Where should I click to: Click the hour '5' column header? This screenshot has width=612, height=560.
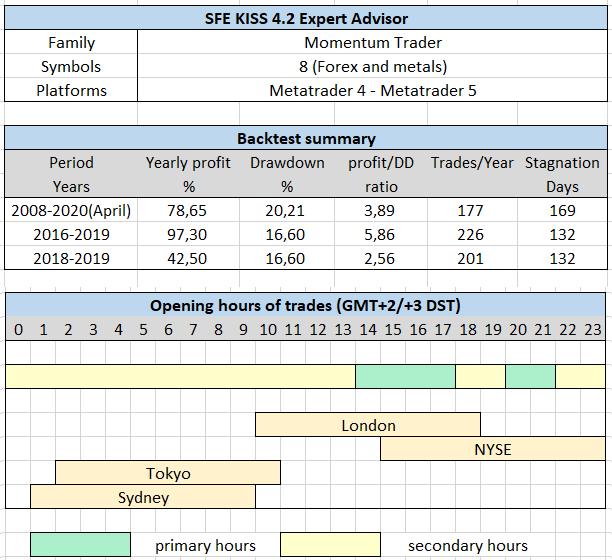(143, 329)
